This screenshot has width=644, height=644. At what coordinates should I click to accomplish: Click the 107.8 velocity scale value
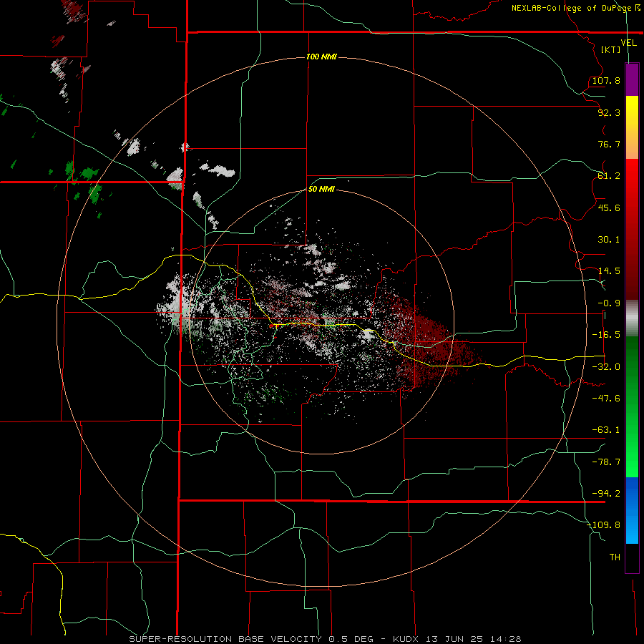coord(606,80)
